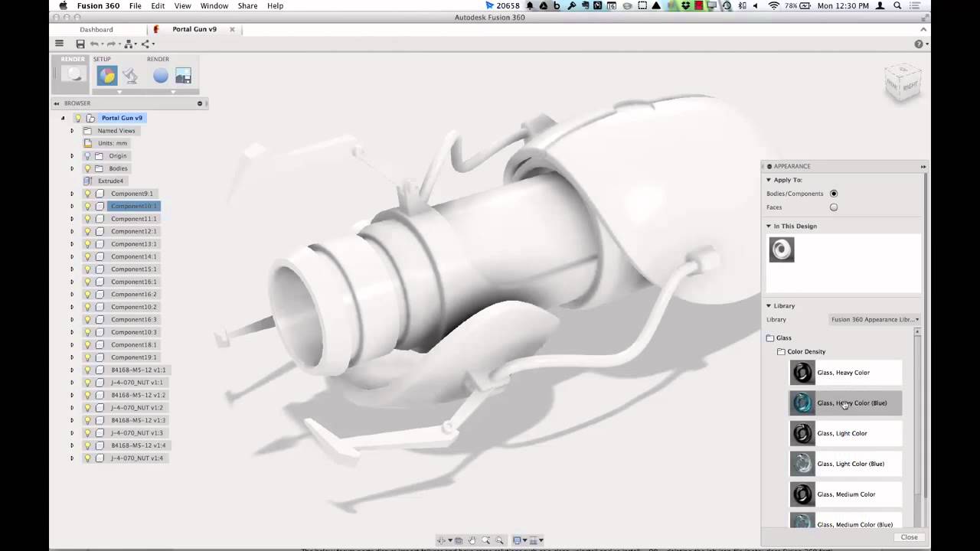Click the Wi-Fi status icon

pos(773,5)
